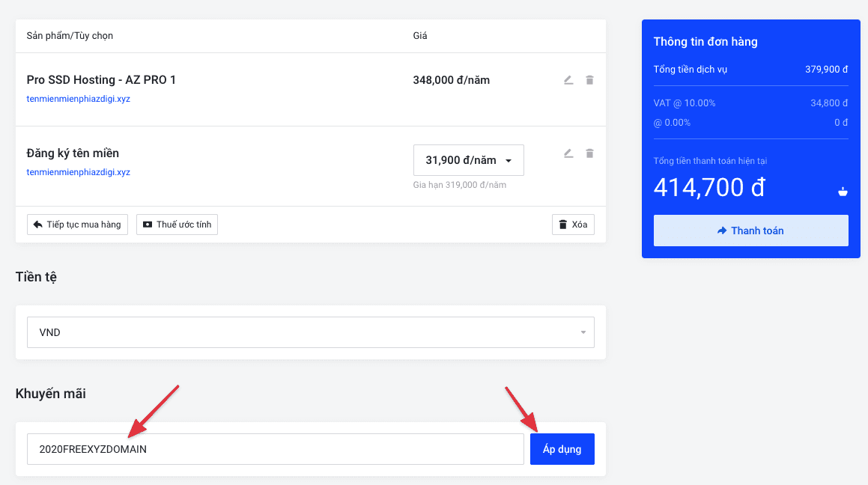Focus the Khuyến mãi promo code field
The width and height of the screenshot is (868, 485).
click(275, 449)
